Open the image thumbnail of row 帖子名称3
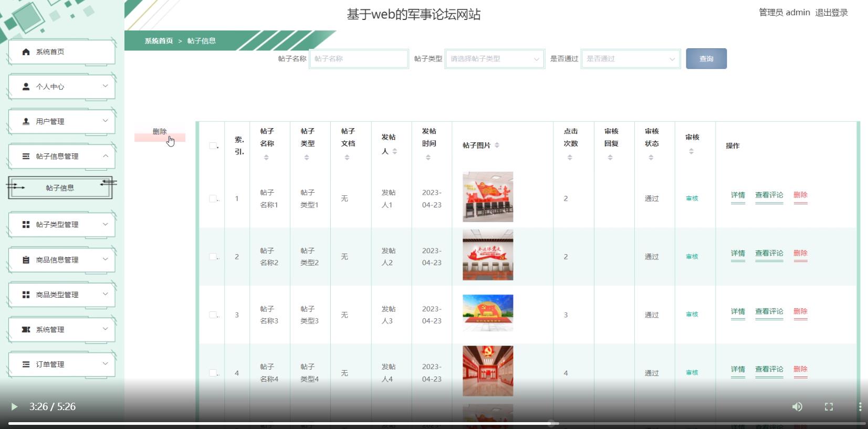868x429 pixels. pyautogui.click(x=488, y=313)
